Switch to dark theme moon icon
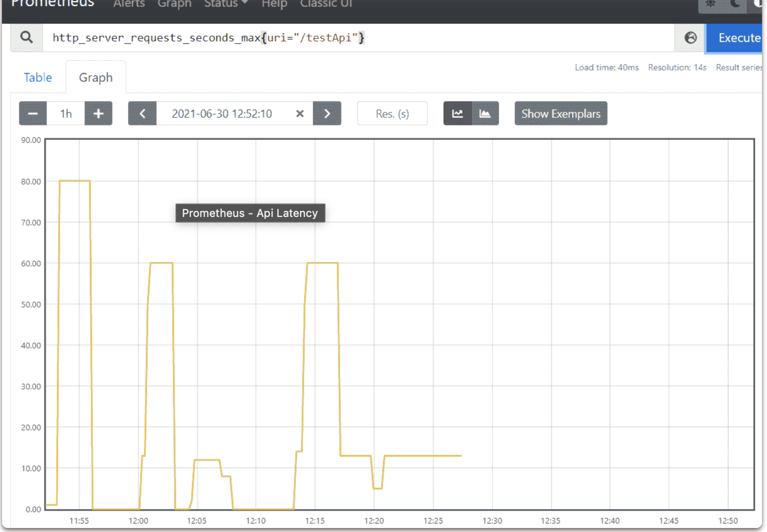 tap(734, 4)
